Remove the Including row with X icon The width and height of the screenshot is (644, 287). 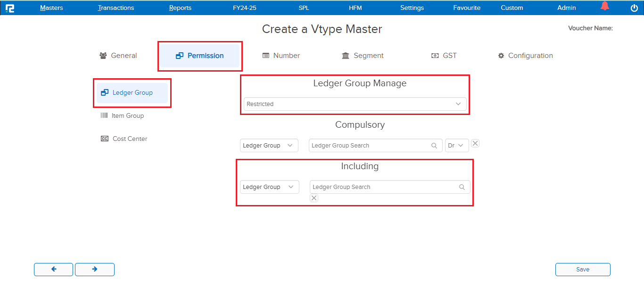click(x=314, y=198)
